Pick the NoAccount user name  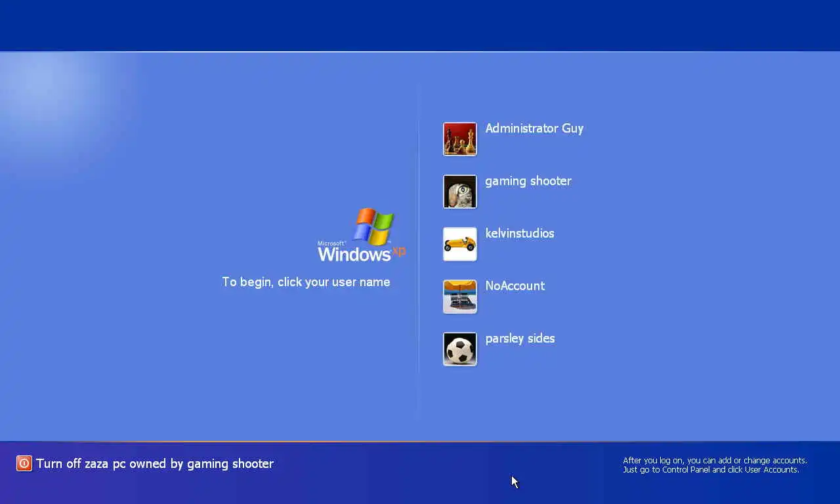[515, 286]
